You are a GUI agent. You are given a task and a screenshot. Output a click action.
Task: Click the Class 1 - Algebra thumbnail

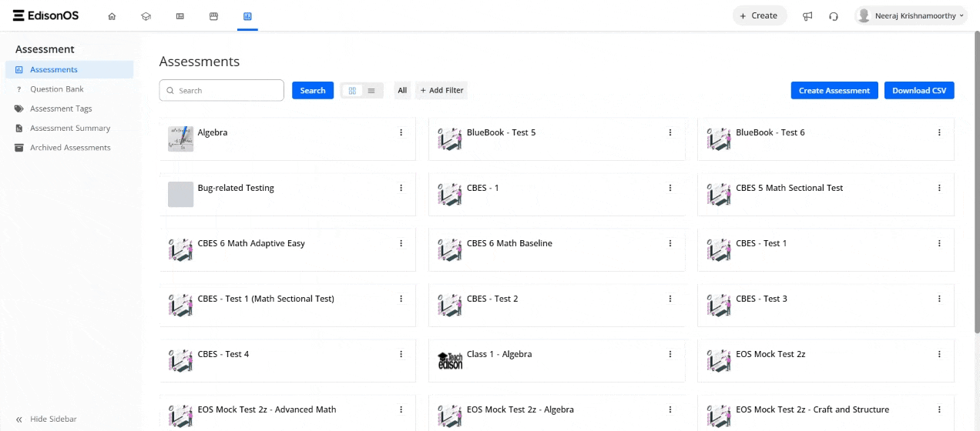[450, 361]
